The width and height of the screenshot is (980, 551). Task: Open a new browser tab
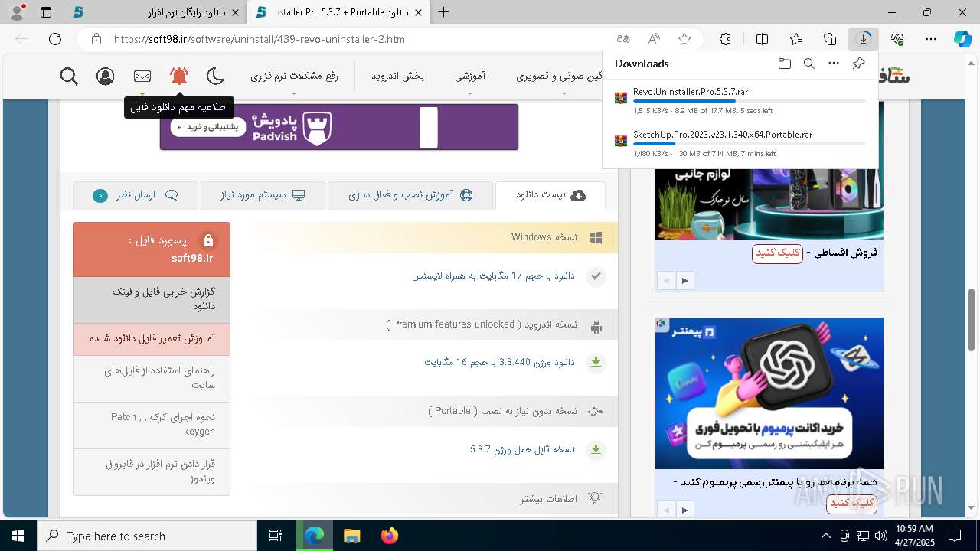(x=444, y=12)
